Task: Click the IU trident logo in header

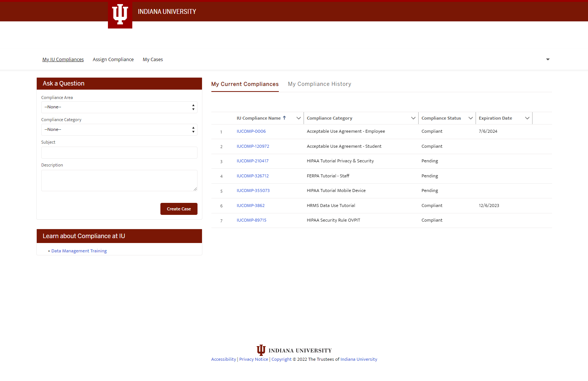Action: 120,15
